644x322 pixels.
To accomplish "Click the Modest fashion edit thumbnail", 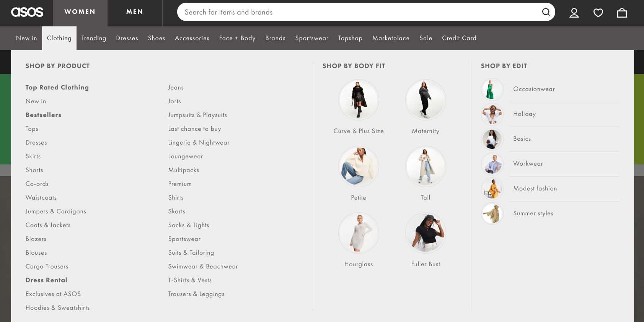I will [x=492, y=189].
